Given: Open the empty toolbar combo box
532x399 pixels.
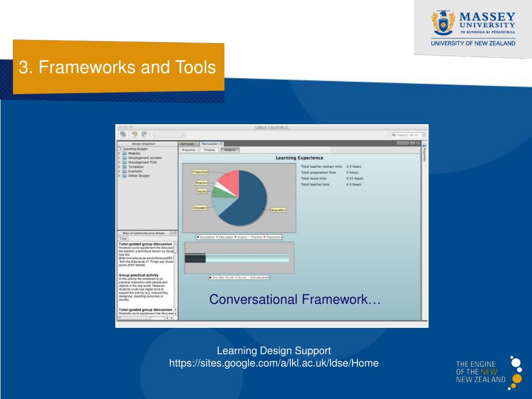Looking at the screenshot, I should click(169, 135).
